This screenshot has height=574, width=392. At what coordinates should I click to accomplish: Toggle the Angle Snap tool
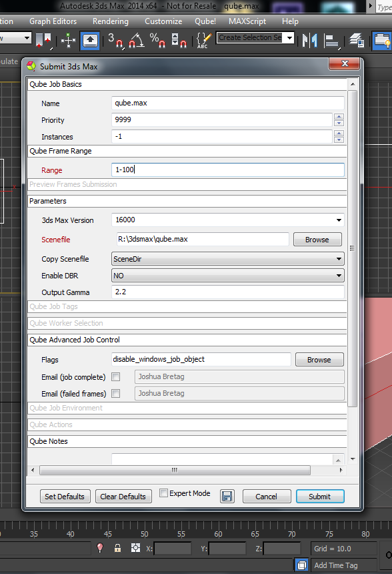coord(137,40)
